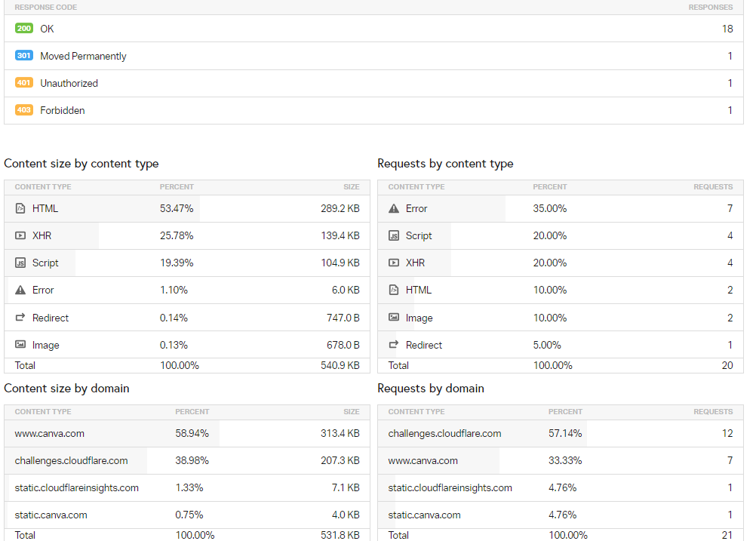Click the orange 403 status badge
Image resolution: width=756 pixels, height=541 pixels.
[x=23, y=110]
